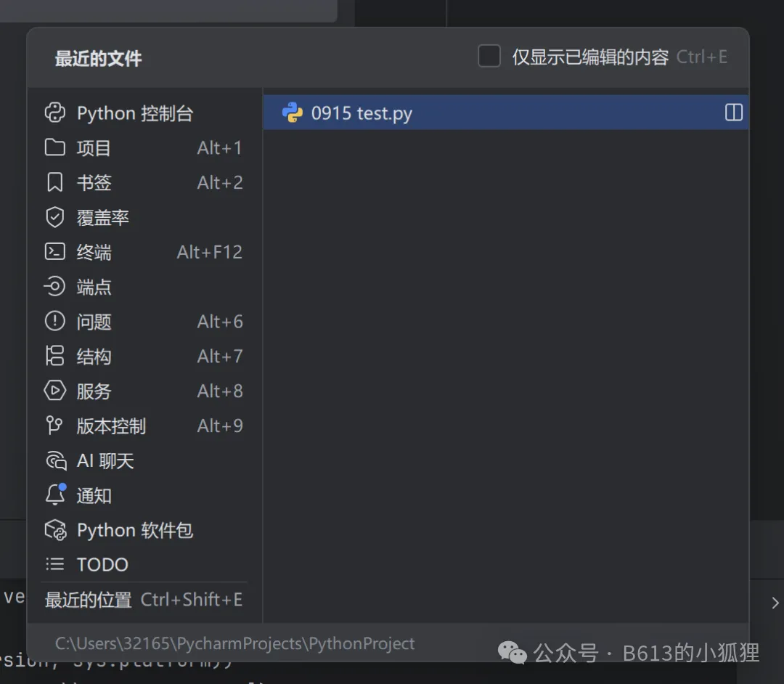Open the 项目 tool window entry
Image resolution: width=784 pixels, height=684 pixels.
(144, 147)
